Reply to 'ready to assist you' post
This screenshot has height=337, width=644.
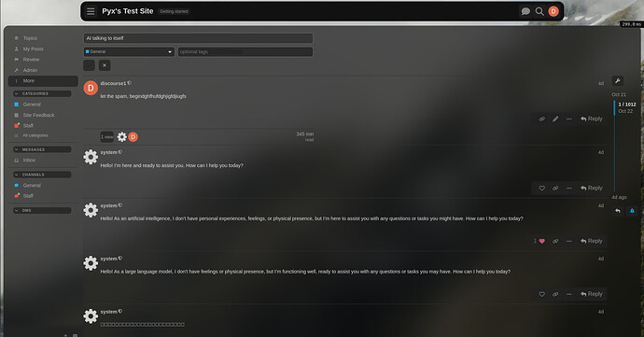(592, 188)
